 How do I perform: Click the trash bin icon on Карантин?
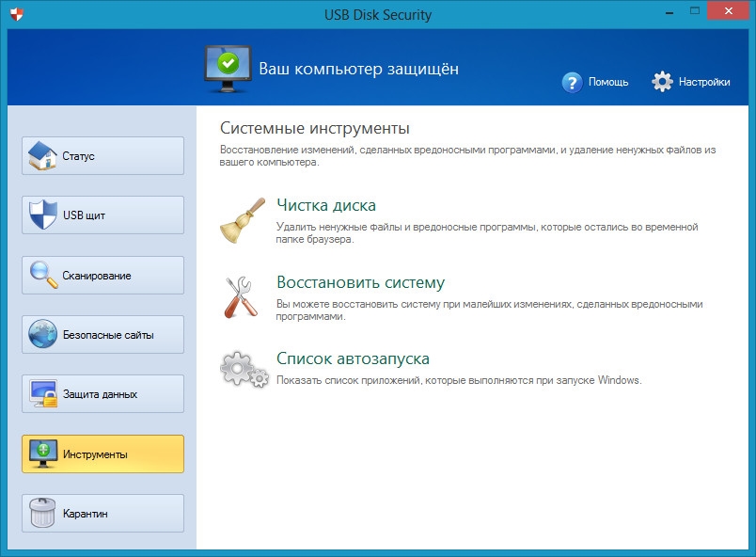(42, 513)
